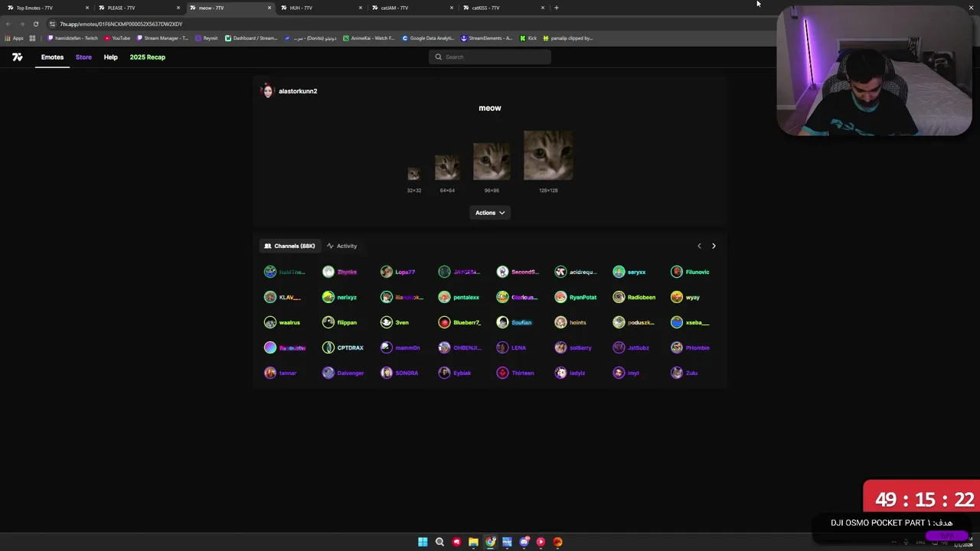Open seryxx's channel avatar
This screenshot has height=551, width=980.
619,272
